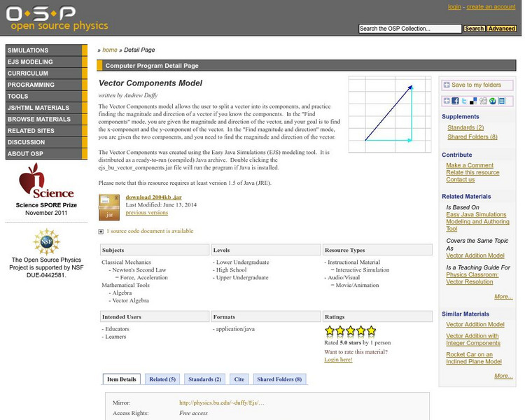Download the 2004kb .jar file
Viewport: 525px width, 420px height.
pyautogui.click(x=154, y=197)
